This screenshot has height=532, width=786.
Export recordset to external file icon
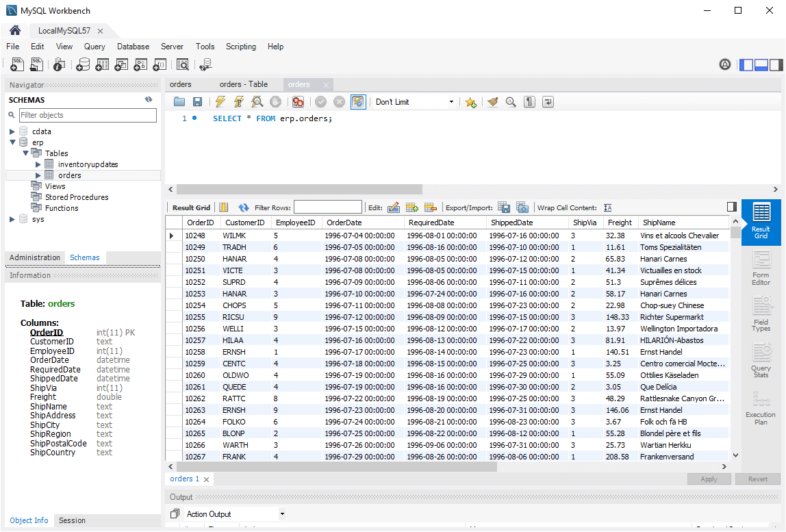[504, 207]
